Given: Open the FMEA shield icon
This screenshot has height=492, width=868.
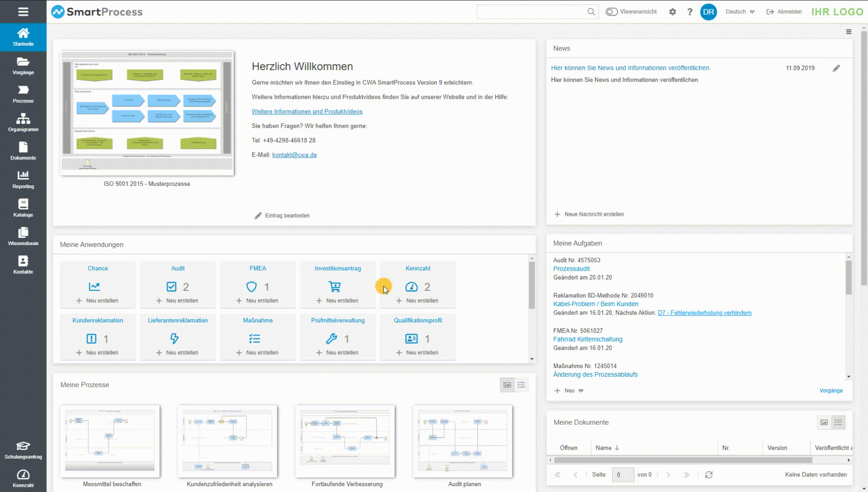Looking at the screenshot, I should [251, 287].
